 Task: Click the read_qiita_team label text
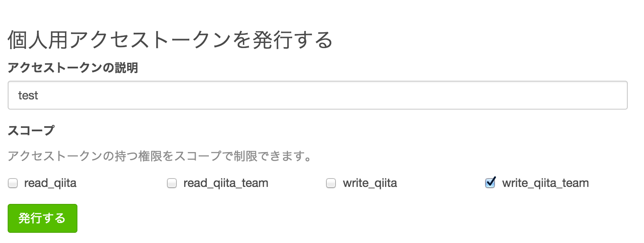[x=225, y=184]
